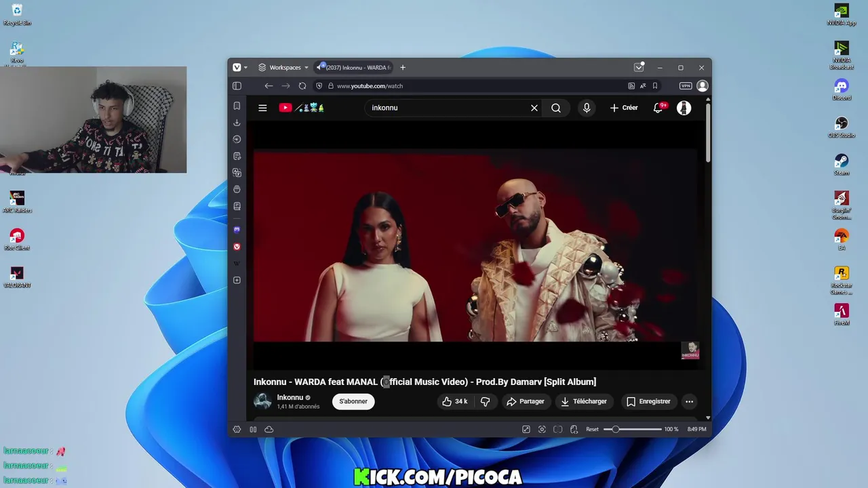Open the Inkonnu channel name link
Screen dimensions: 868x488
point(290,397)
